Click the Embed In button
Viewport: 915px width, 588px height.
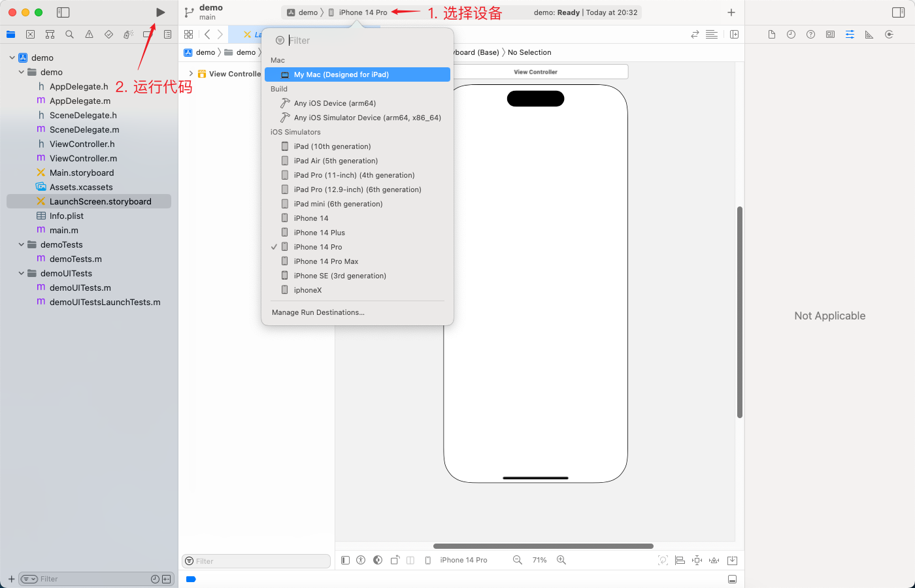pos(732,560)
